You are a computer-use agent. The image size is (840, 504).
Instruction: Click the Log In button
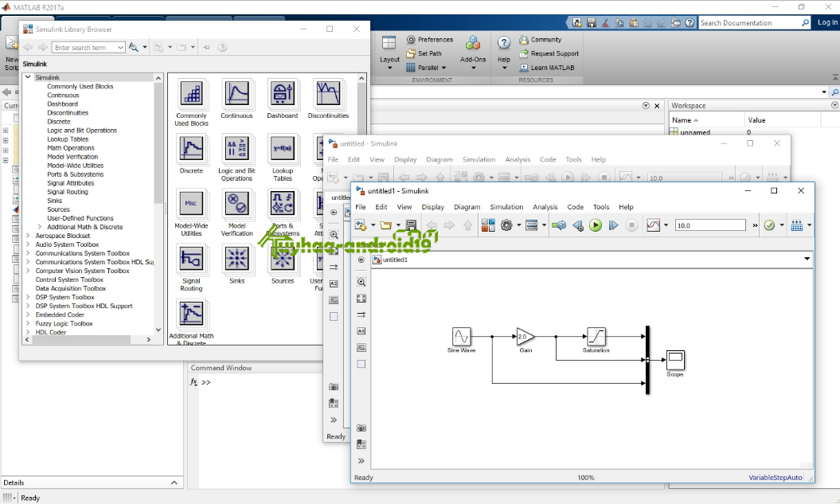[826, 22]
